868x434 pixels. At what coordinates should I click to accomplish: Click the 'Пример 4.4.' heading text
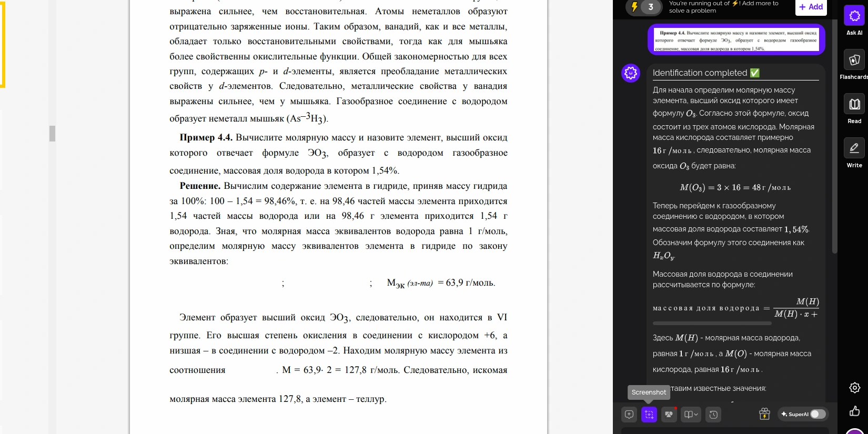[x=206, y=137]
